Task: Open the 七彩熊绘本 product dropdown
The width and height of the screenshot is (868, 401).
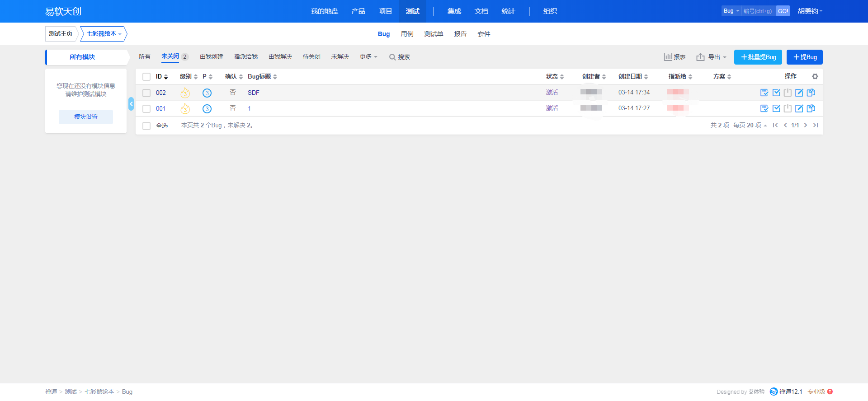Action: pyautogui.click(x=104, y=34)
